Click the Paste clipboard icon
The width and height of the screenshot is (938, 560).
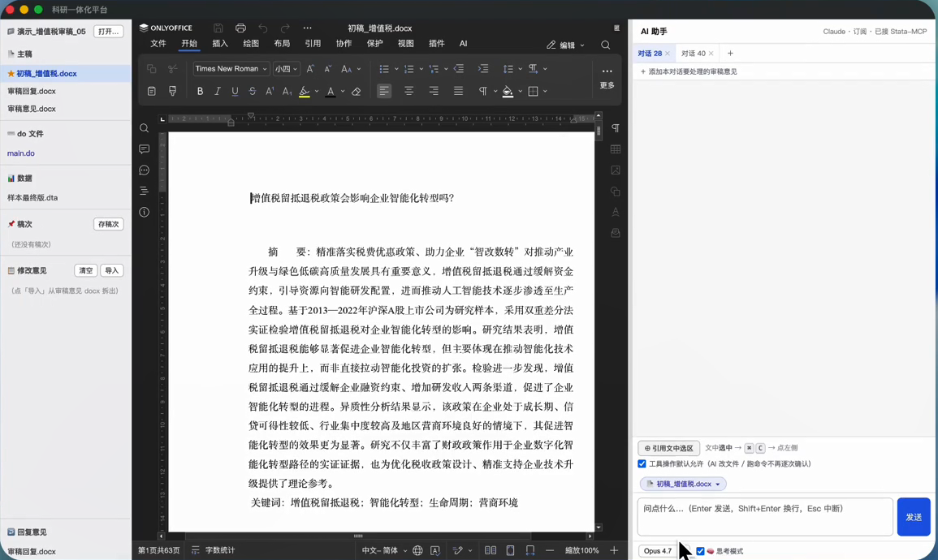pyautogui.click(x=151, y=92)
